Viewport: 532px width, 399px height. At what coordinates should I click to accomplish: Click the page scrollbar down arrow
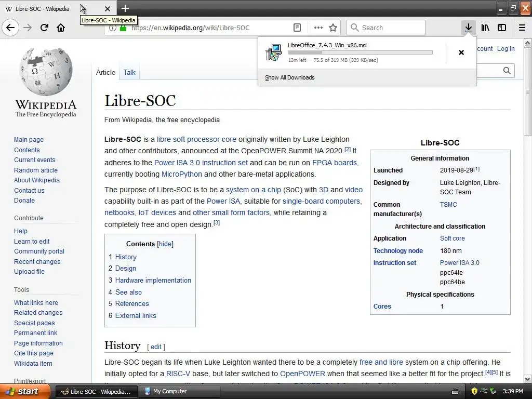pos(528,379)
